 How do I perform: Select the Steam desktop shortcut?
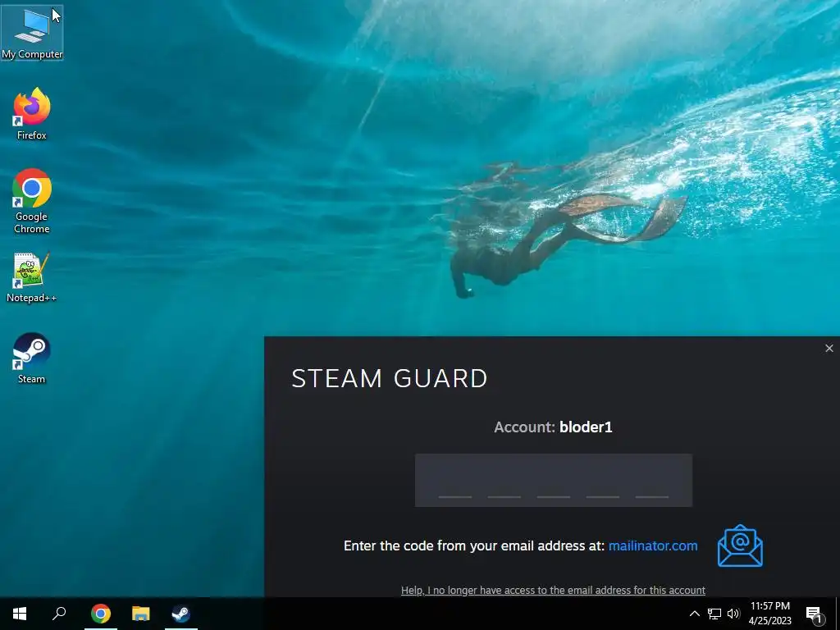pos(32,358)
